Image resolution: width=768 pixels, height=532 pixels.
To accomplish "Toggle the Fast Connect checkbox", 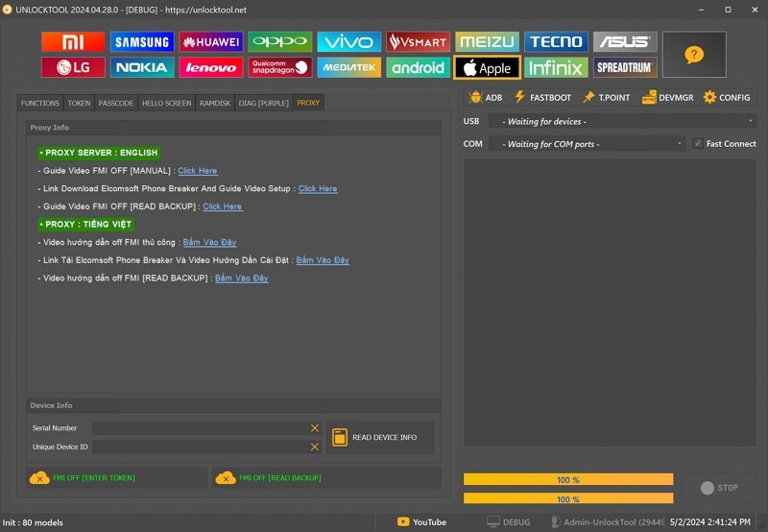I will [x=698, y=144].
